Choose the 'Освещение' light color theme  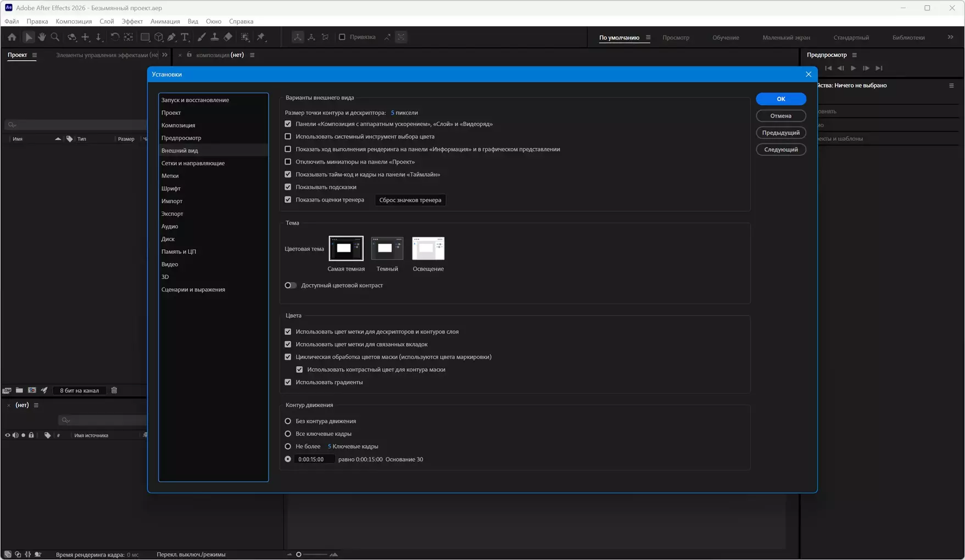click(x=428, y=249)
